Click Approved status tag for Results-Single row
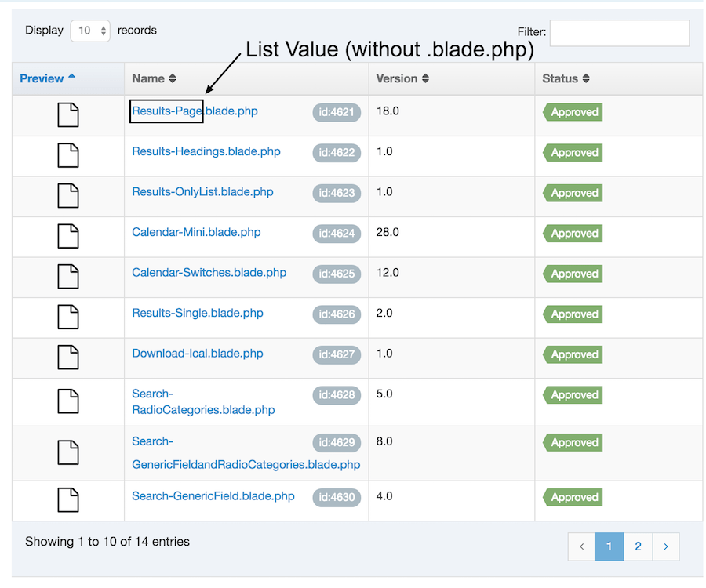This screenshot has height=588, width=706. click(573, 314)
